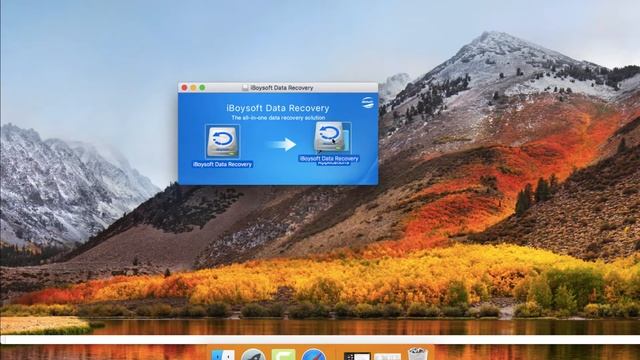
Task: Close the iBoysoft Data Recovery installer window
Action: tap(184, 88)
